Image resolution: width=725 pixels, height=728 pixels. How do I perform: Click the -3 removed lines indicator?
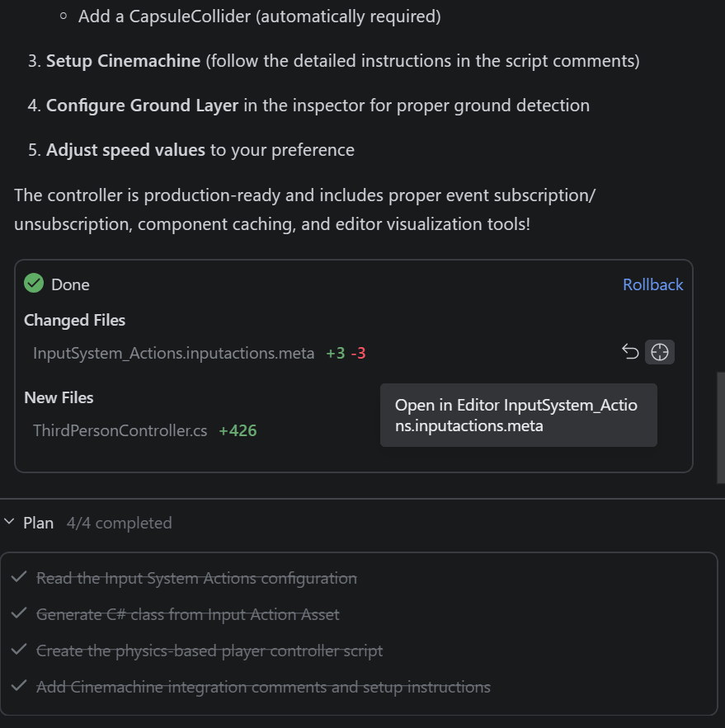[x=358, y=353]
